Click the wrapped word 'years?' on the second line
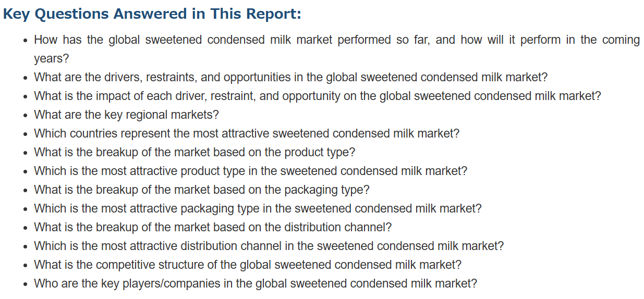644x299 pixels. click(x=52, y=58)
